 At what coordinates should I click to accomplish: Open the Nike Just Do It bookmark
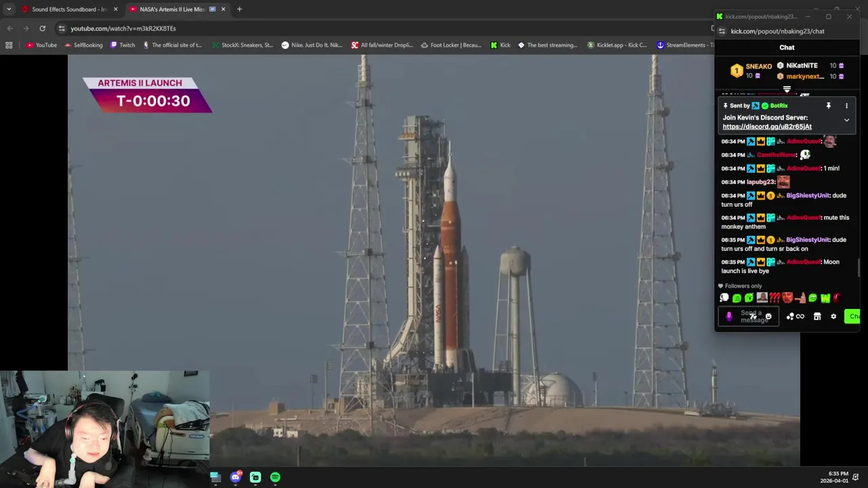pyautogui.click(x=312, y=45)
